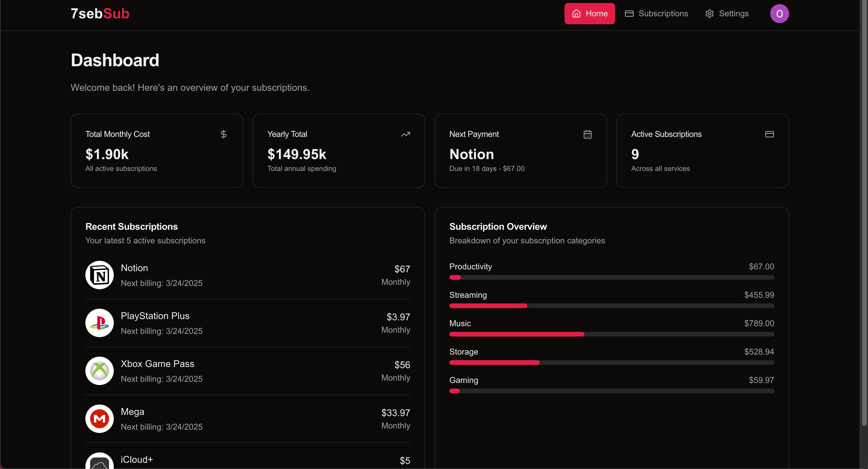This screenshot has height=469, width=868.
Task: Click the Notion logo icon
Action: 99,275
